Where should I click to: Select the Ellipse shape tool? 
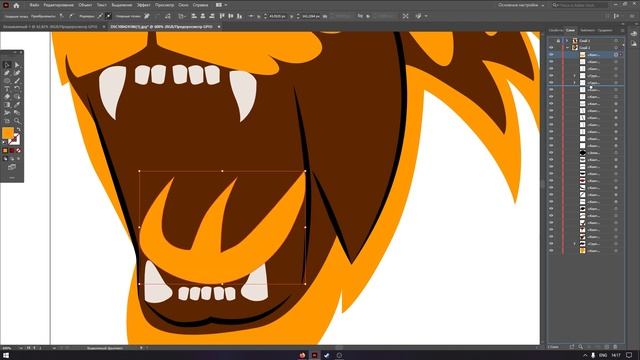pos(7,81)
